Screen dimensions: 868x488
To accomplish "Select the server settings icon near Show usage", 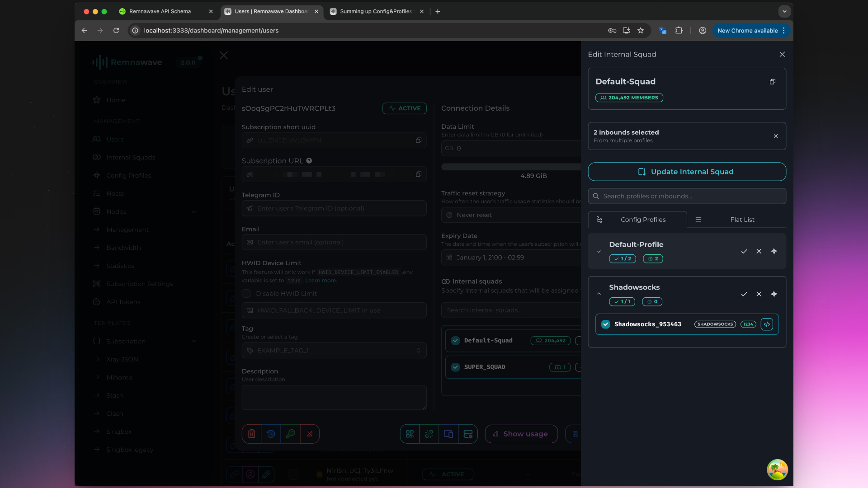I will click(x=468, y=434).
